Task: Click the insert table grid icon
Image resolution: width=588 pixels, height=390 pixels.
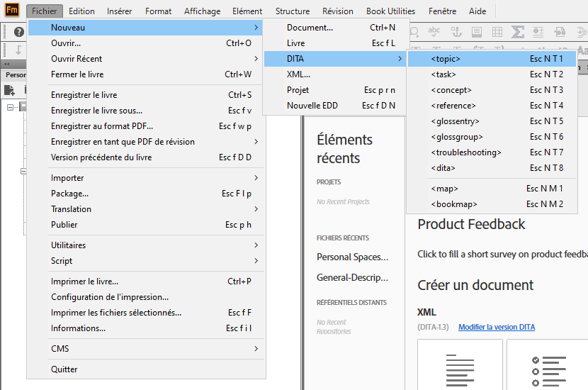Action: point(497,32)
